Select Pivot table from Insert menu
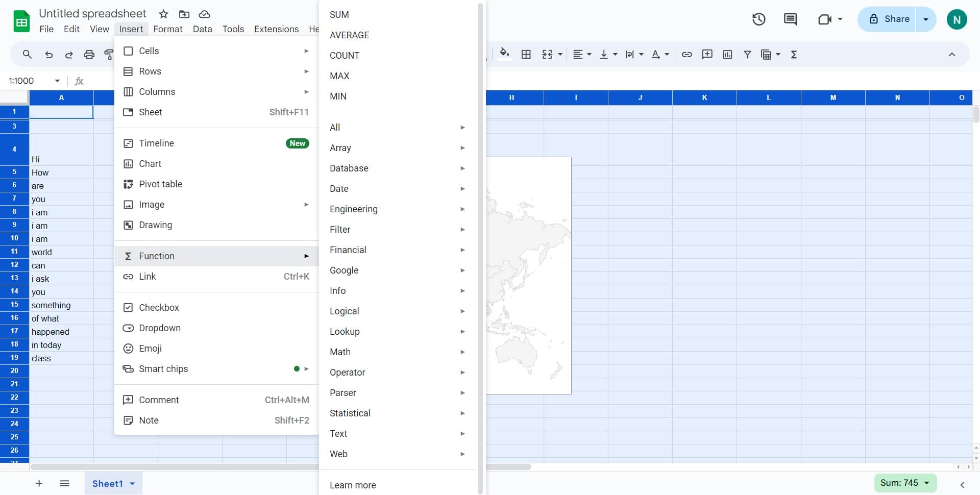 [160, 184]
